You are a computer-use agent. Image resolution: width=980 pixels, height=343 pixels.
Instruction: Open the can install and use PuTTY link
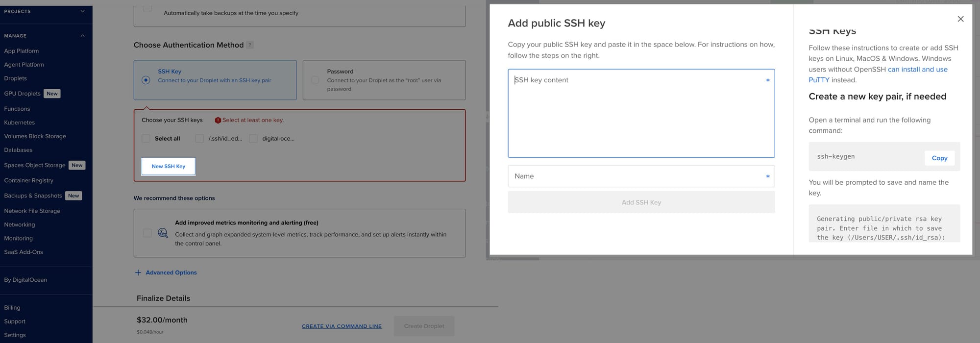(917, 70)
